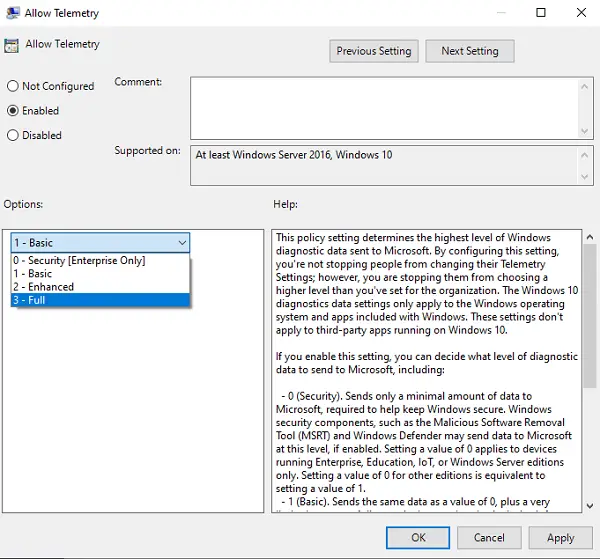Screen dimensions: 600x559
Task: Click Help panel scroll up arrow
Action: pyautogui.click(x=590, y=237)
